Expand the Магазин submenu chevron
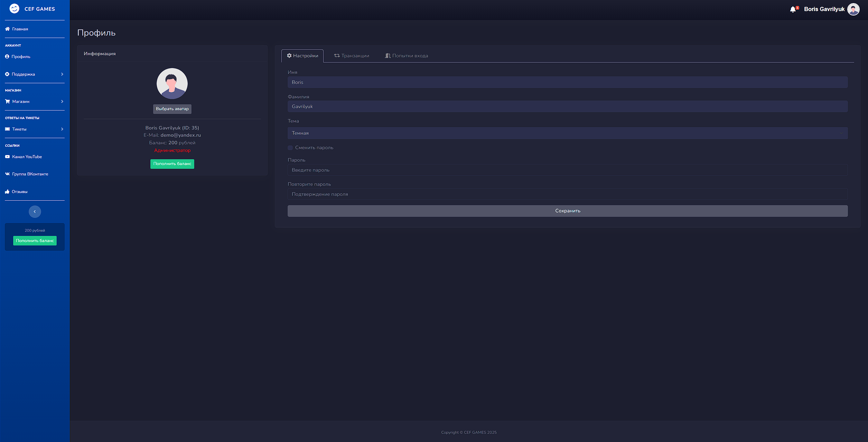This screenshot has height=442, width=868. click(x=62, y=102)
